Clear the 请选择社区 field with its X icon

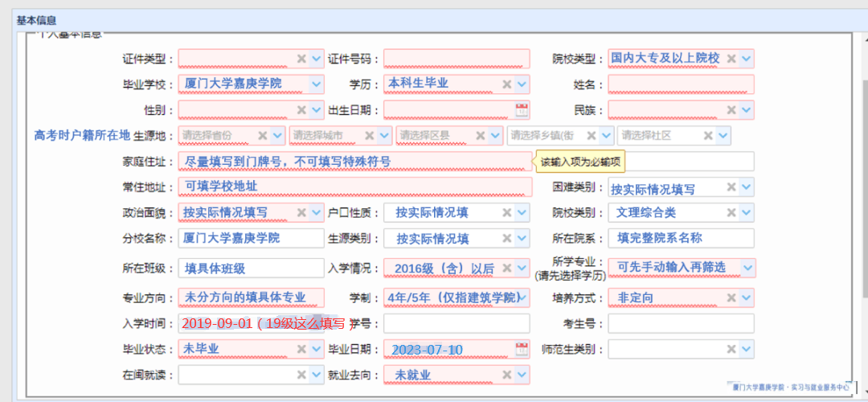click(708, 136)
